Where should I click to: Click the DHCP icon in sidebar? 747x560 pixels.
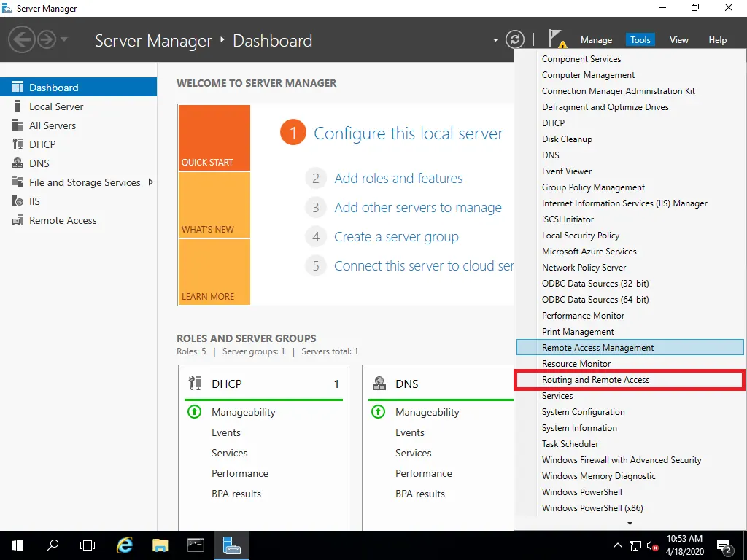coord(18,144)
